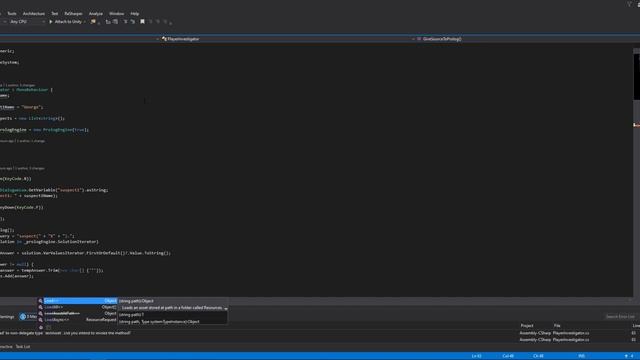
Task: Click the increase indent toolbar icon
Action: tap(116, 22)
